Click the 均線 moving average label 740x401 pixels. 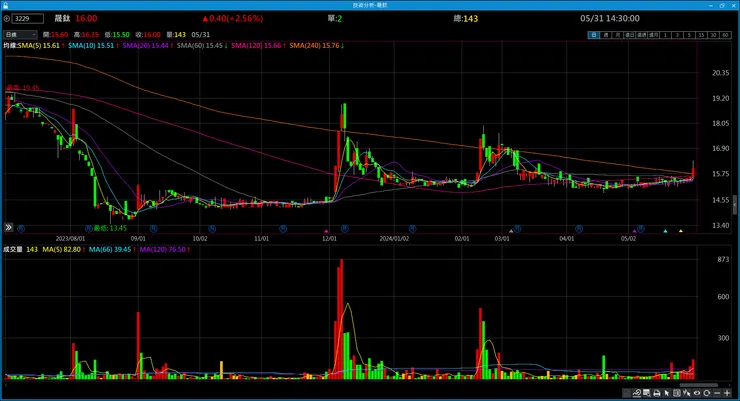pos(10,46)
